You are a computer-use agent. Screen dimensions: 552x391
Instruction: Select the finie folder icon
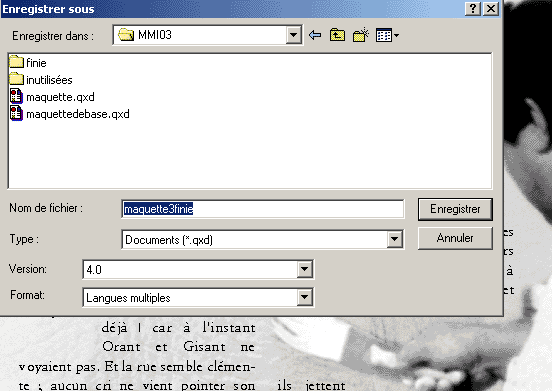pyautogui.click(x=16, y=62)
